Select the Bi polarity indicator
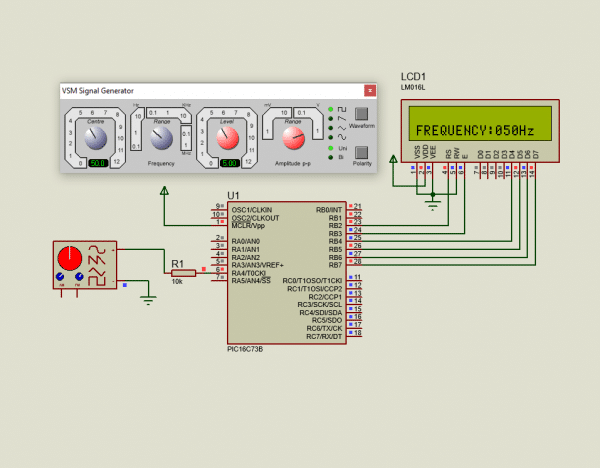Viewport: 600px width, 468px height. pyautogui.click(x=331, y=157)
